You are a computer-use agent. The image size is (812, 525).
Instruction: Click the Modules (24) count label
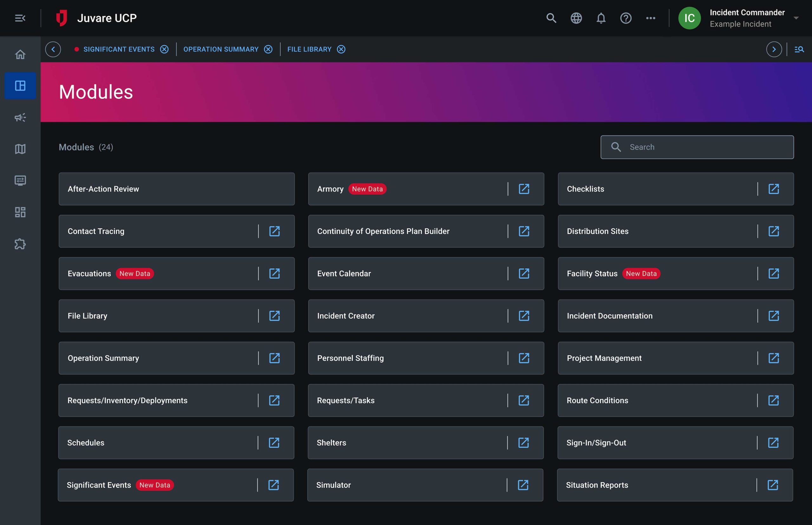[x=86, y=147]
